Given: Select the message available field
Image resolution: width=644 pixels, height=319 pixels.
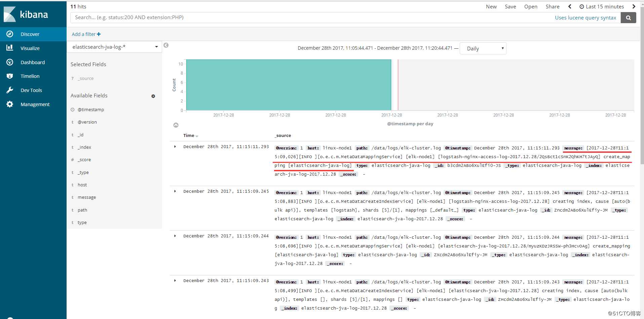Looking at the screenshot, I should click(x=87, y=197).
